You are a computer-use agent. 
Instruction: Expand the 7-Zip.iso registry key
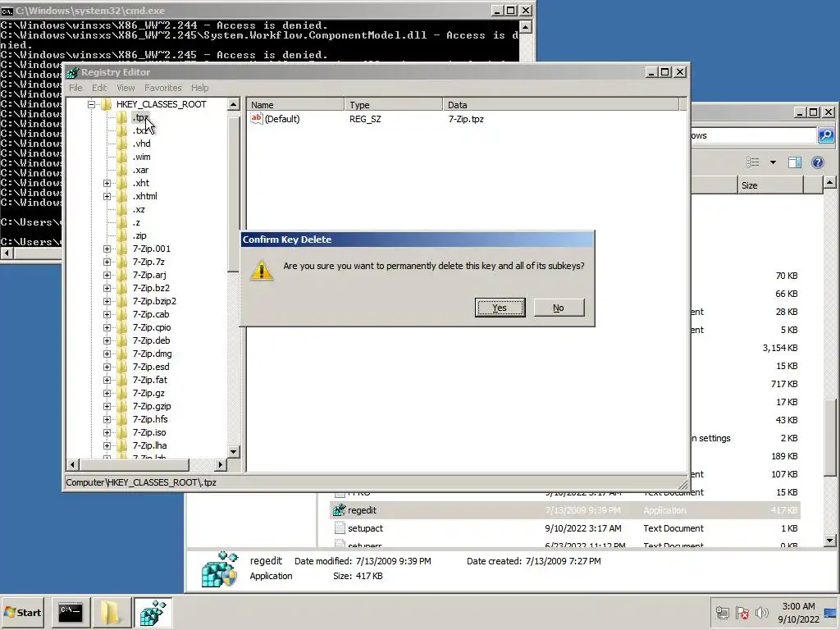[x=107, y=432]
